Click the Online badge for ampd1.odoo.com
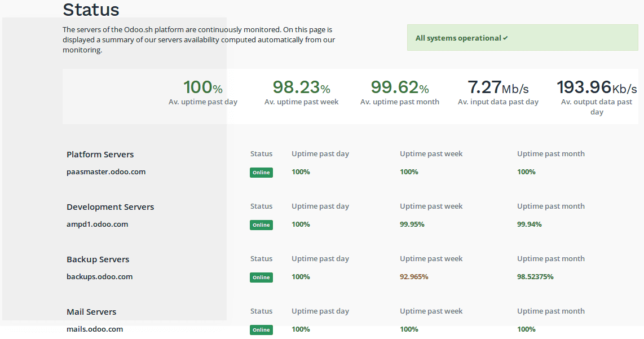Image resolution: width=644 pixels, height=339 pixels. (x=261, y=224)
